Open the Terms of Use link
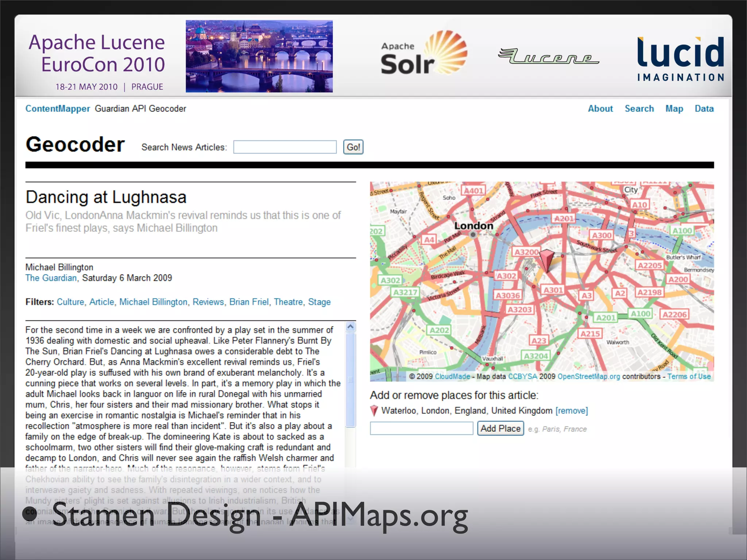This screenshot has height=560, width=747. point(689,376)
